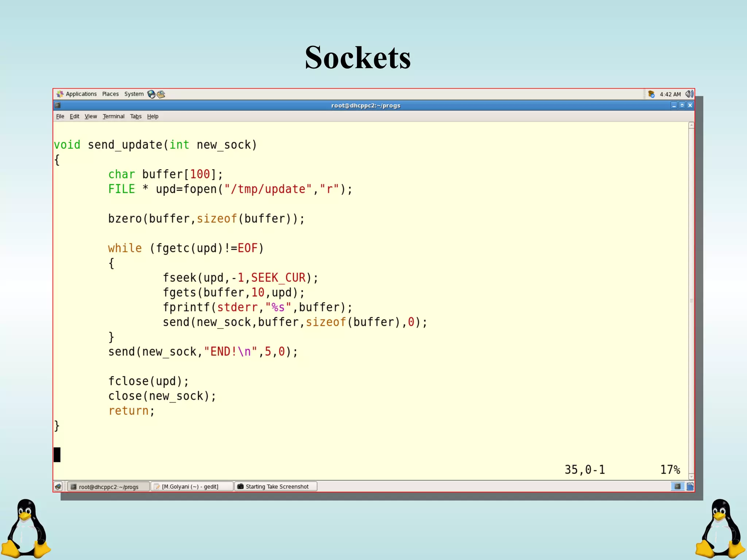
Task: Click the Show Desktop icon
Action: pos(58,486)
